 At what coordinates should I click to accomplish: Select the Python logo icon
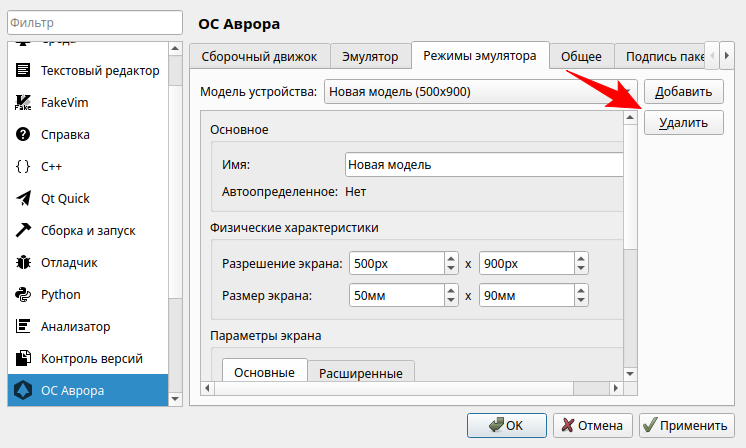pos(23,294)
